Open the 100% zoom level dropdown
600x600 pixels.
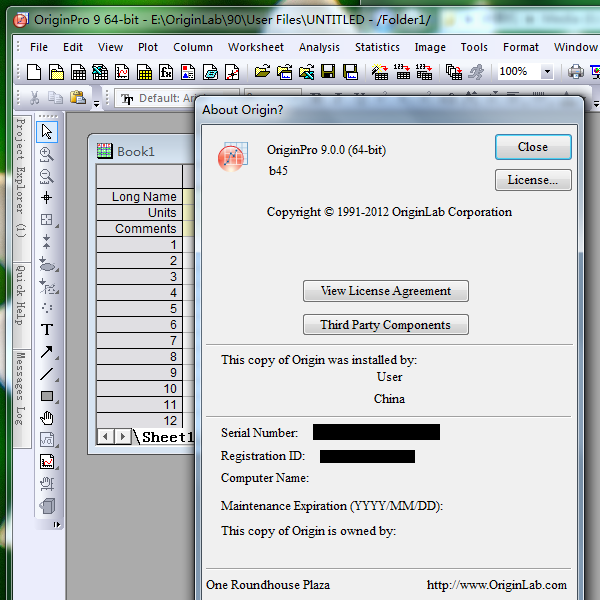(547, 72)
